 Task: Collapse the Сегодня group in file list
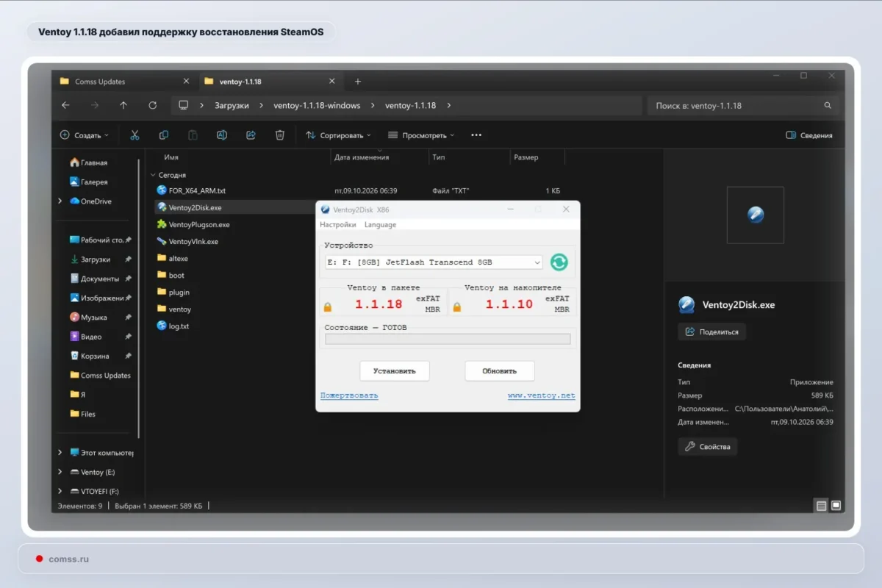point(153,175)
